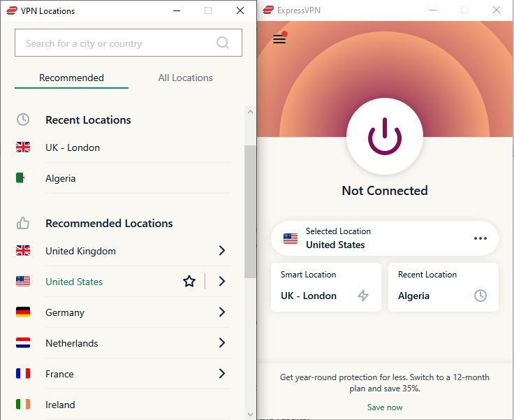
Task: Open the ExpressVPN hamburger menu
Action: pyautogui.click(x=279, y=38)
